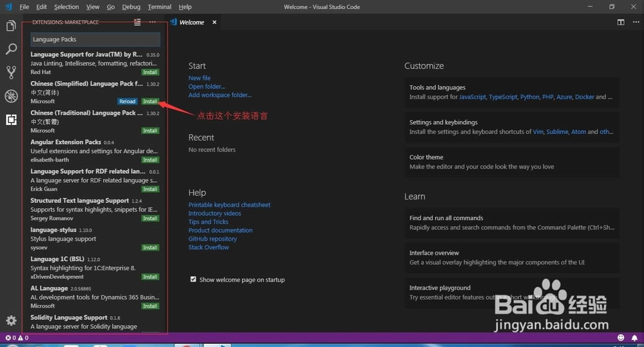644x347 pixels.
Task: Select the Welcome tab
Action: pos(192,22)
